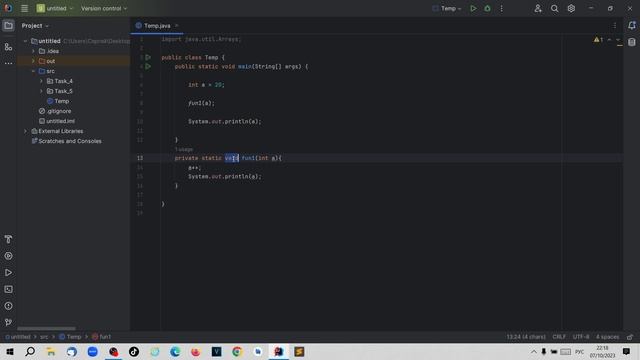Open Windows Action Center notifications

pyautogui.click(x=627, y=352)
